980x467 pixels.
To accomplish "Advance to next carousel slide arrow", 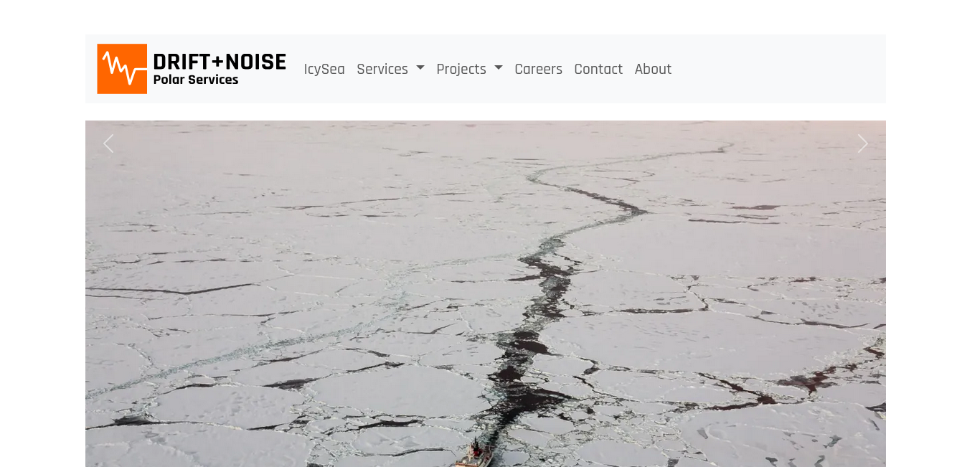I will coord(862,143).
